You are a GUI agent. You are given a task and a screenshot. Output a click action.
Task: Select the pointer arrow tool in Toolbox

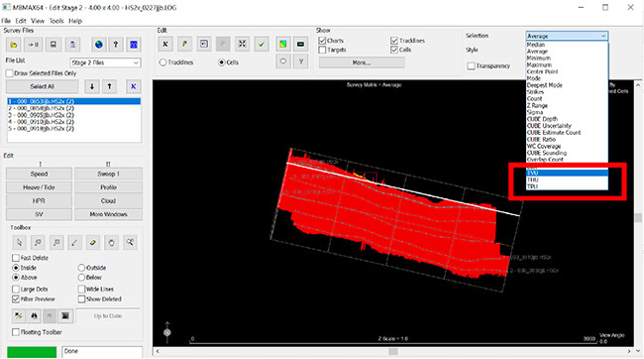tap(19, 243)
